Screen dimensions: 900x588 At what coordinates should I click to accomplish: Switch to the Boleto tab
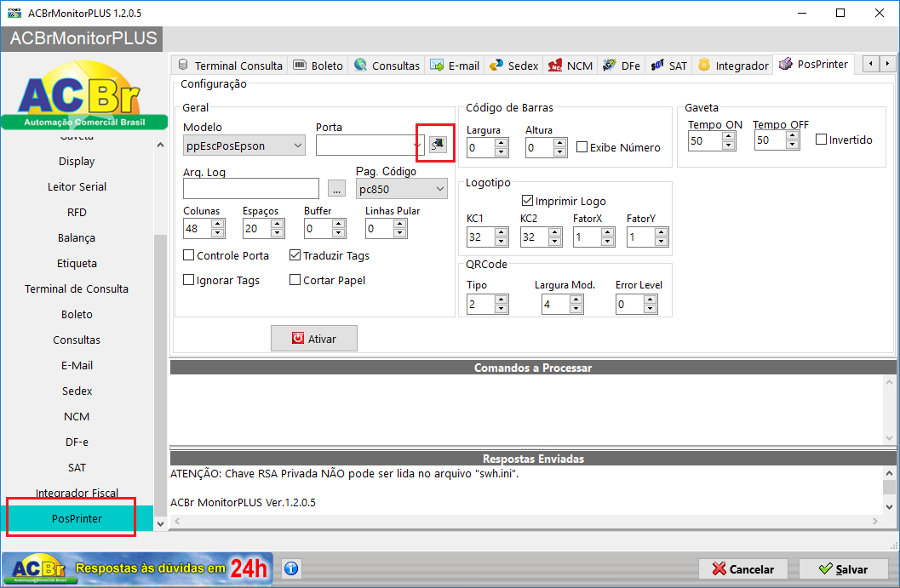click(318, 66)
